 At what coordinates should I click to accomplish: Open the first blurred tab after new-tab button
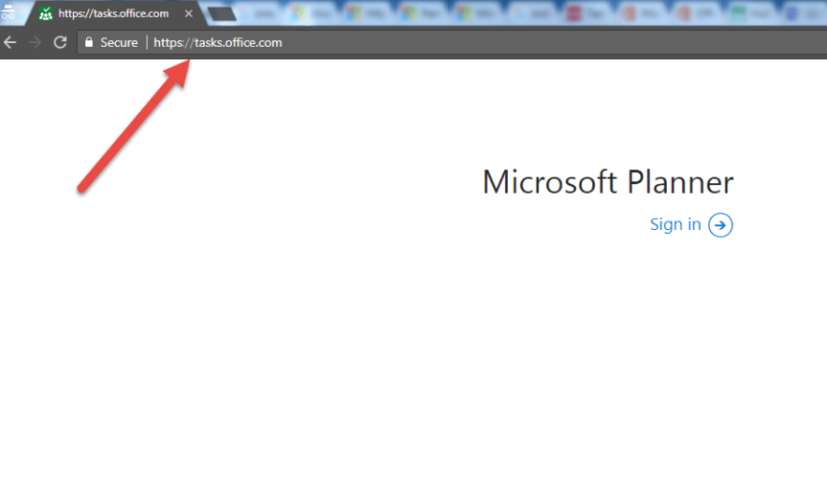click(262, 13)
